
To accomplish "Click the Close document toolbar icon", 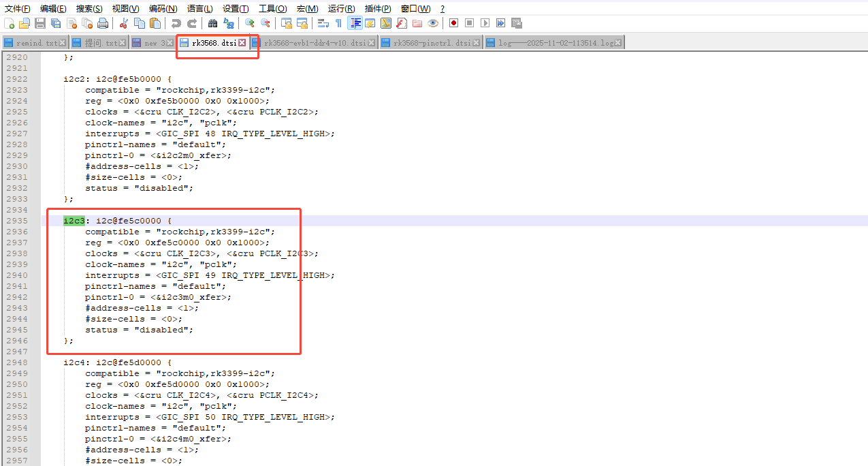I will pyautogui.click(x=71, y=23).
